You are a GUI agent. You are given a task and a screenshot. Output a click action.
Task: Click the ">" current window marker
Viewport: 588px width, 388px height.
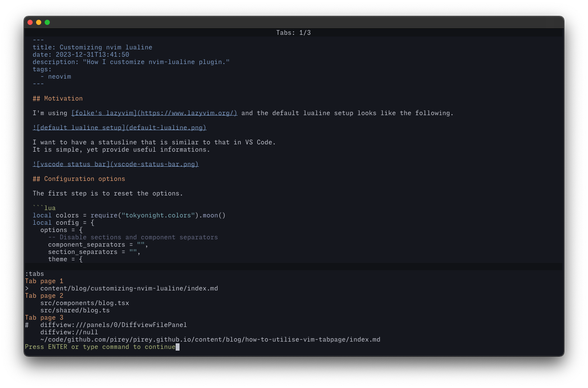point(27,288)
